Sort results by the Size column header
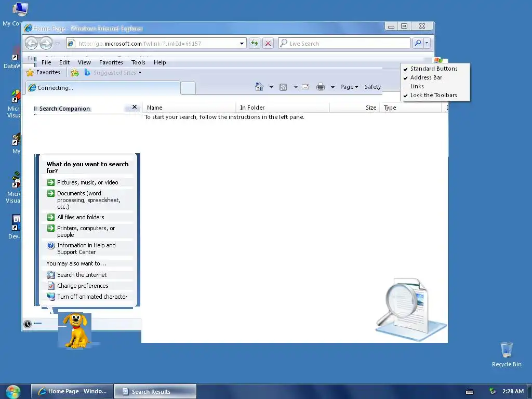Viewport: 532px width, 399px height. pos(354,108)
